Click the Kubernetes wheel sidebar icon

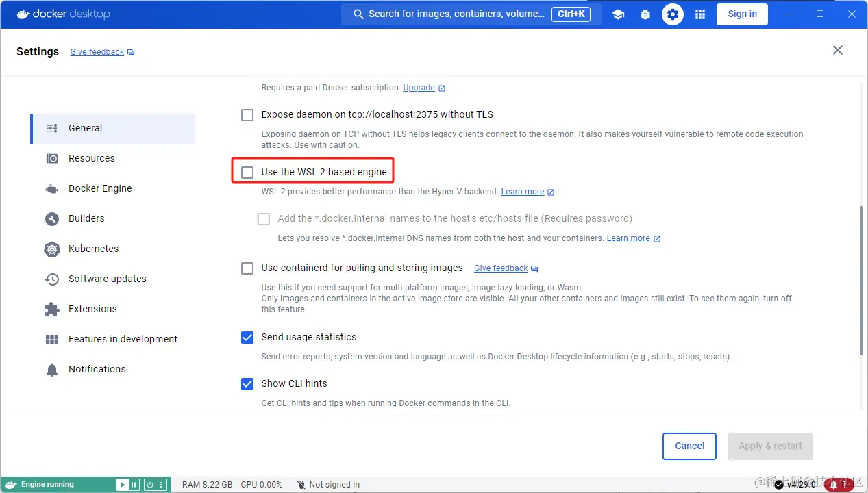pyautogui.click(x=52, y=249)
